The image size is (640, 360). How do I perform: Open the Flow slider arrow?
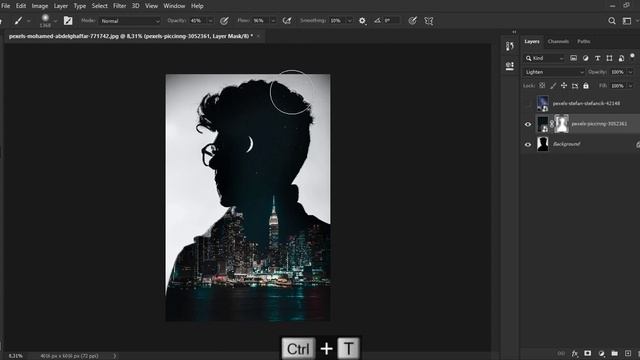[273, 21]
